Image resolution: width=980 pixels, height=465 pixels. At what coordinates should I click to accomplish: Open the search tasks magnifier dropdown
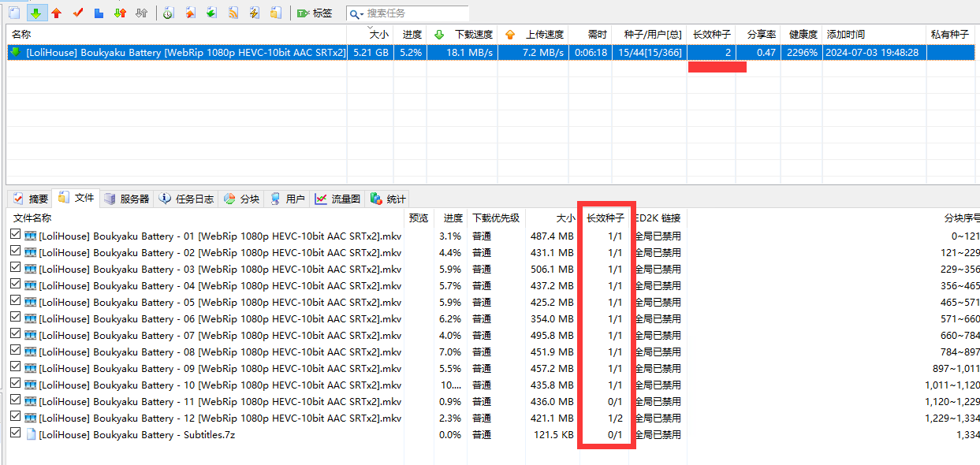(356, 13)
